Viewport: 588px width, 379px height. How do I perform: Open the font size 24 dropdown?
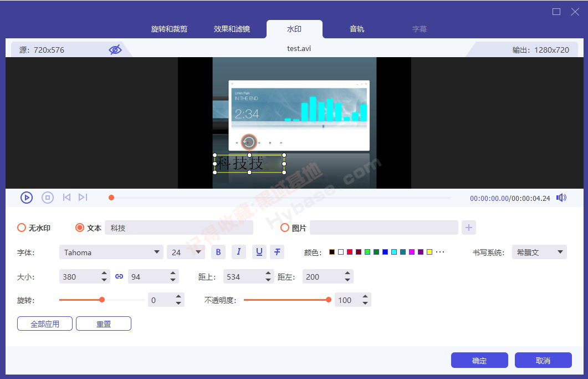pos(186,252)
